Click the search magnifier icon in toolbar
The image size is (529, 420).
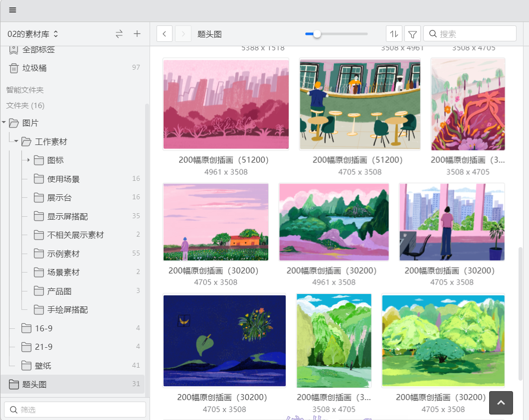(433, 34)
